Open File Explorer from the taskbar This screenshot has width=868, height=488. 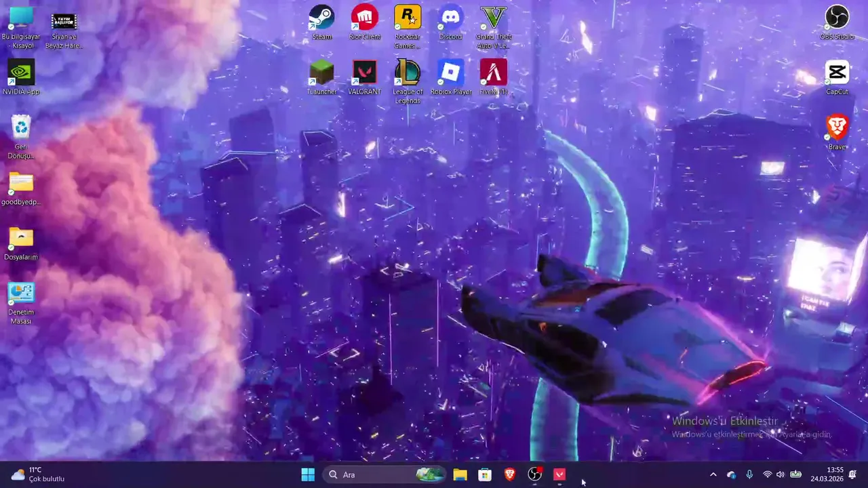[x=460, y=474]
